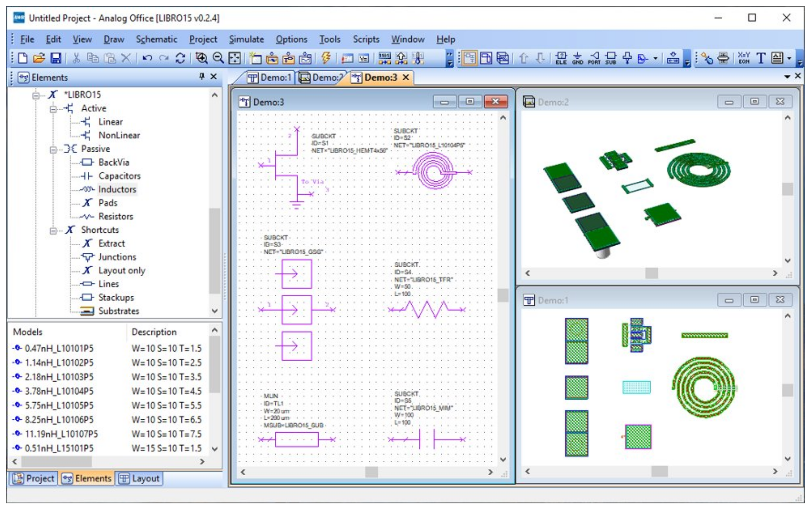The image size is (812, 510).
Task: Click the X=Y equation icon
Action: [x=744, y=58]
